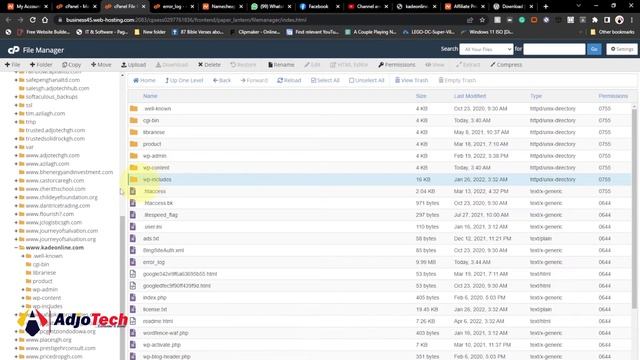640x360 pixels.
Task: Expand www.placesgh.org in the tree
Action: 16,340
